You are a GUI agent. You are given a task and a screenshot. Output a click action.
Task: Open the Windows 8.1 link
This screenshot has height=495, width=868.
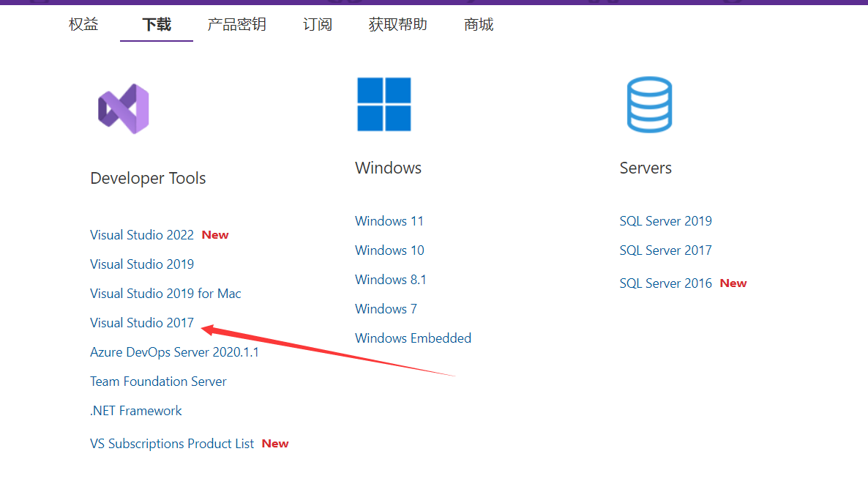click(391, 280)
